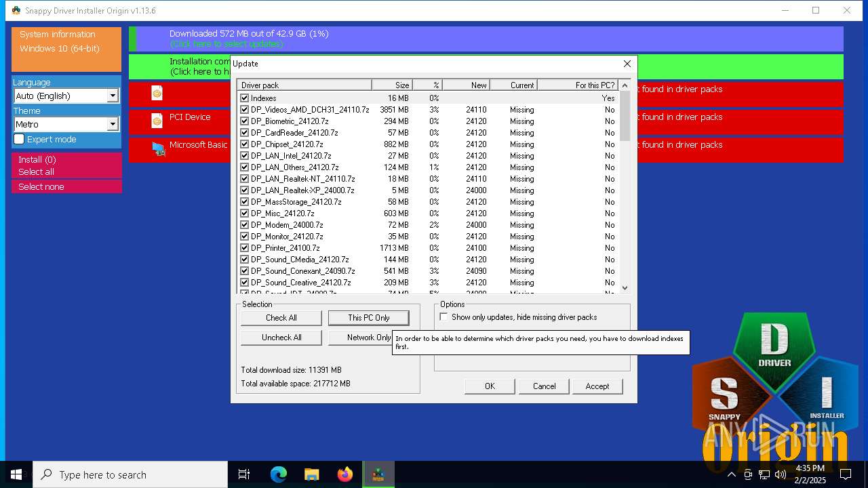Sort by the New column header
Screen dimensions: 868x488
(x=466, y=85)
